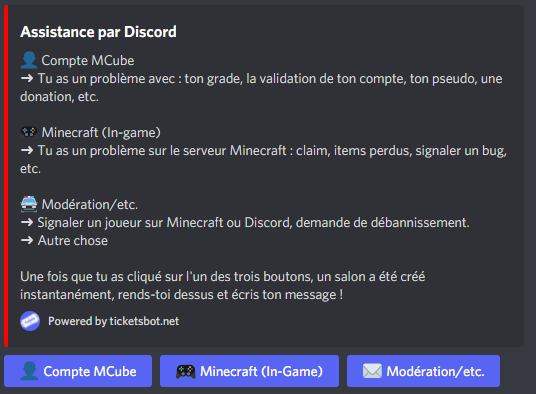Click the Compte MCube ticket button
The image size is (536, 394).
[78, 371]
